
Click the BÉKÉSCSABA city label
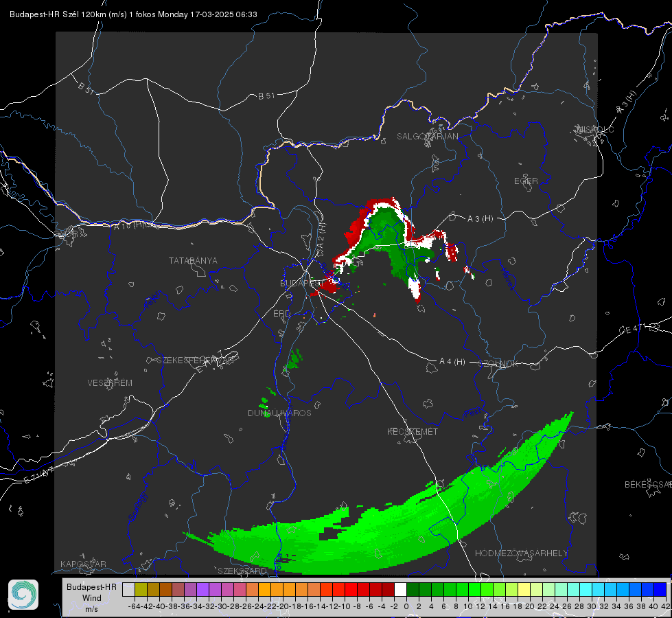(647, 485)
